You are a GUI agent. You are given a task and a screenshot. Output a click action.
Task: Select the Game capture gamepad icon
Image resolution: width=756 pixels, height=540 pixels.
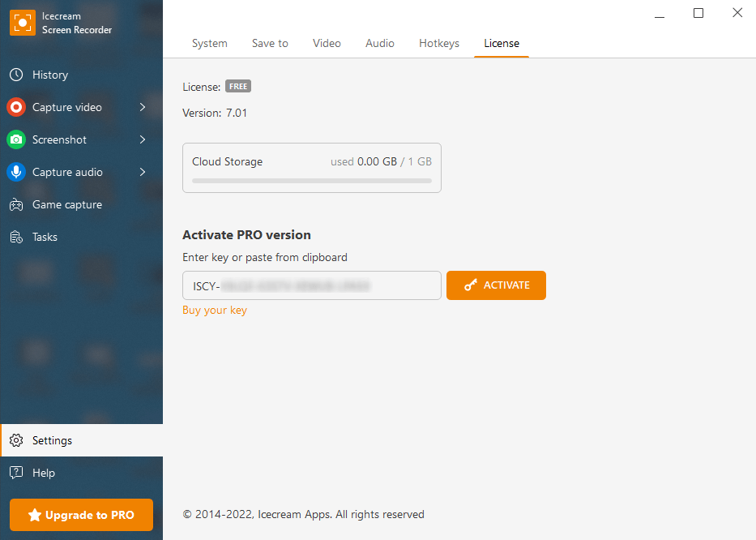click(x=16, y=204)
